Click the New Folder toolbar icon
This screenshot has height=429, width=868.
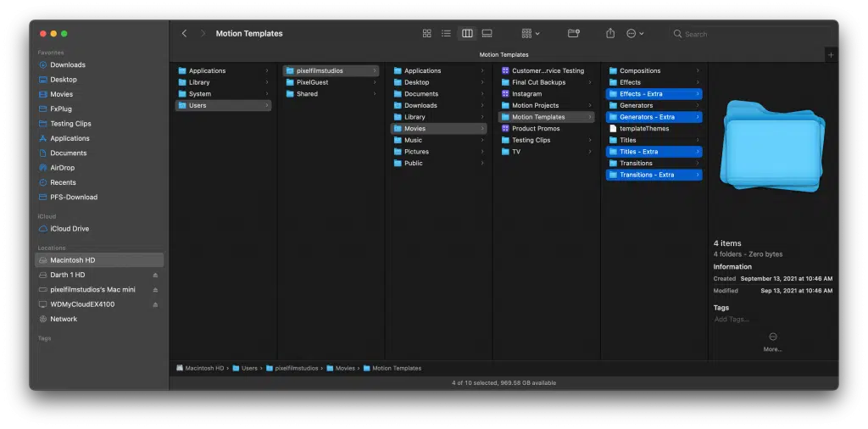tap(574, 34)
